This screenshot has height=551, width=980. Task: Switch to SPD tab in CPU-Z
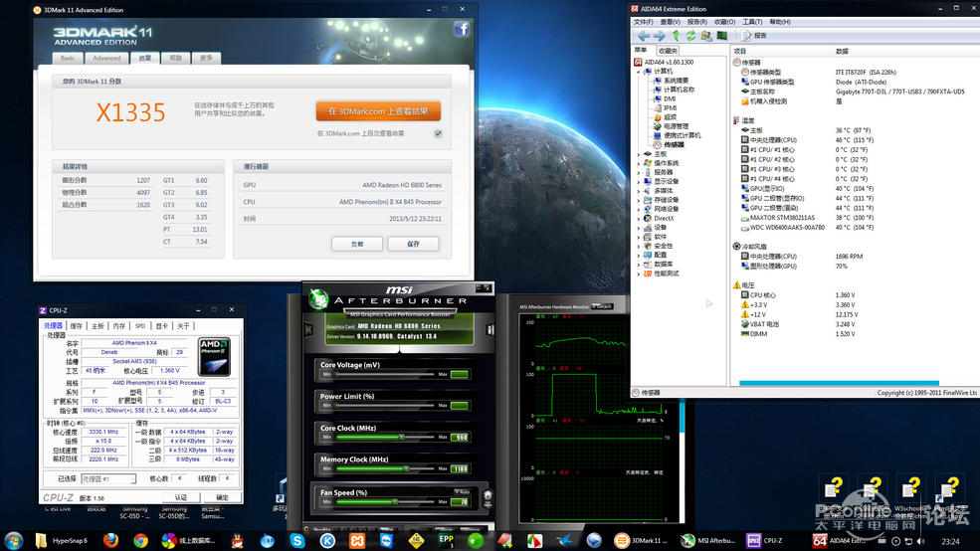click(x=140, y=326)
